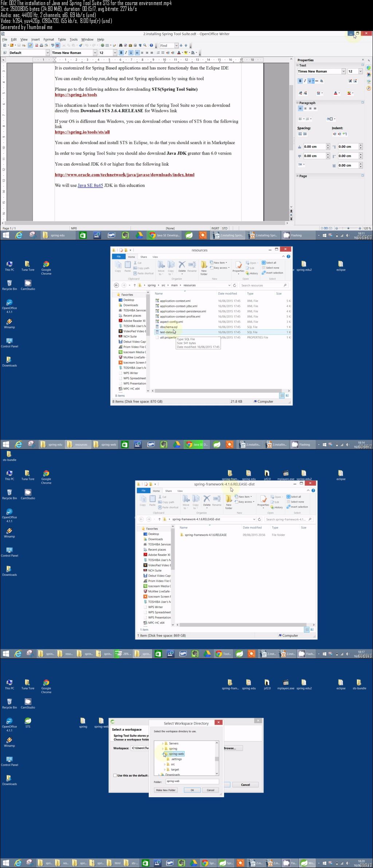This screenshot has width=373, height=868.
Task: Click the Back arrow in the resources window
Action: click(x=116, y=285)
